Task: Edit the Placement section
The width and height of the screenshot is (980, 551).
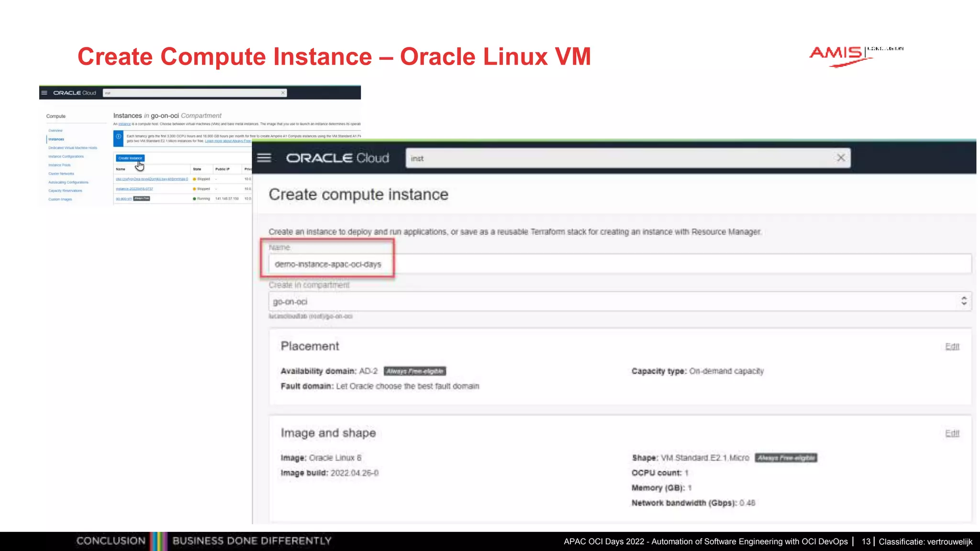Action: click(x=952, y=346)
